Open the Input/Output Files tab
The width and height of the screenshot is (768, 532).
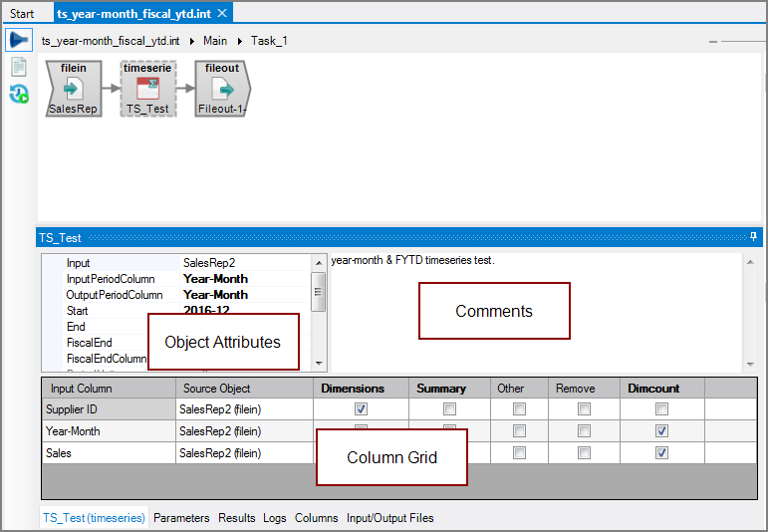389,518
